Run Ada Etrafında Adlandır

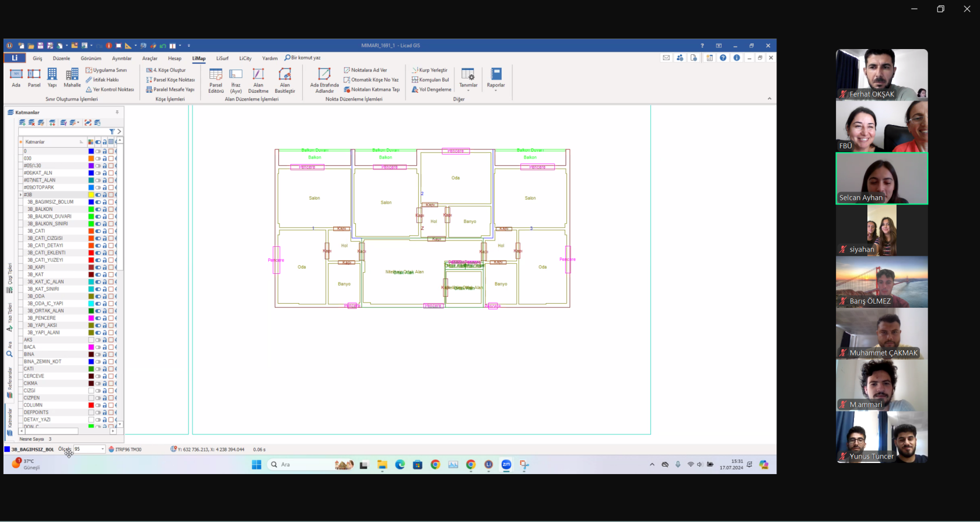(324, 81)
